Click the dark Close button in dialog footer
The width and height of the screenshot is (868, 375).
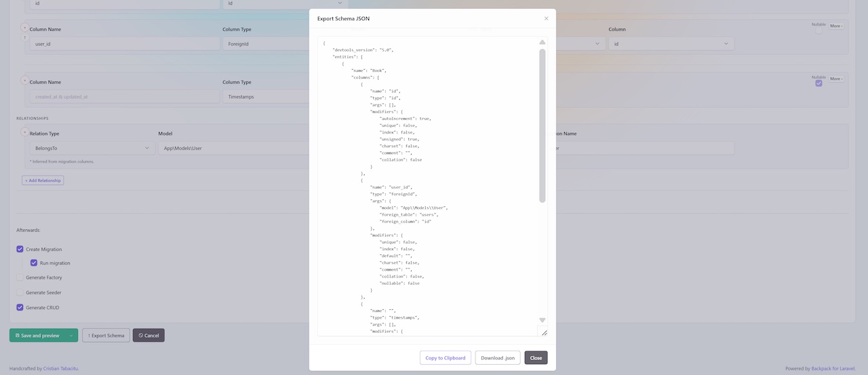pyautogui.click(x=536, y=357)
